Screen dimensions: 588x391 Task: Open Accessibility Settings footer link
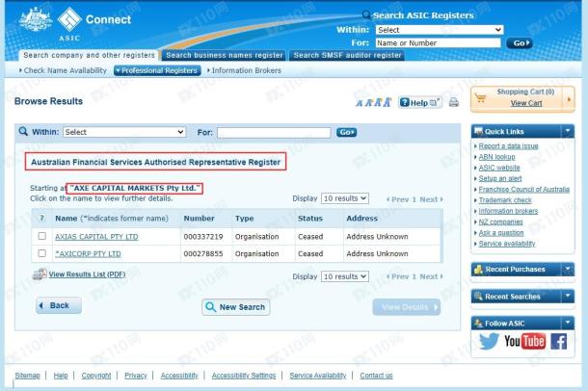(244, 376)
